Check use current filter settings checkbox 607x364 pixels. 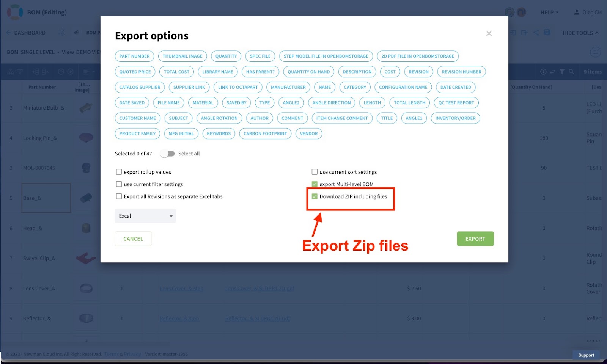pyautogui.click(x=119, y=184)
